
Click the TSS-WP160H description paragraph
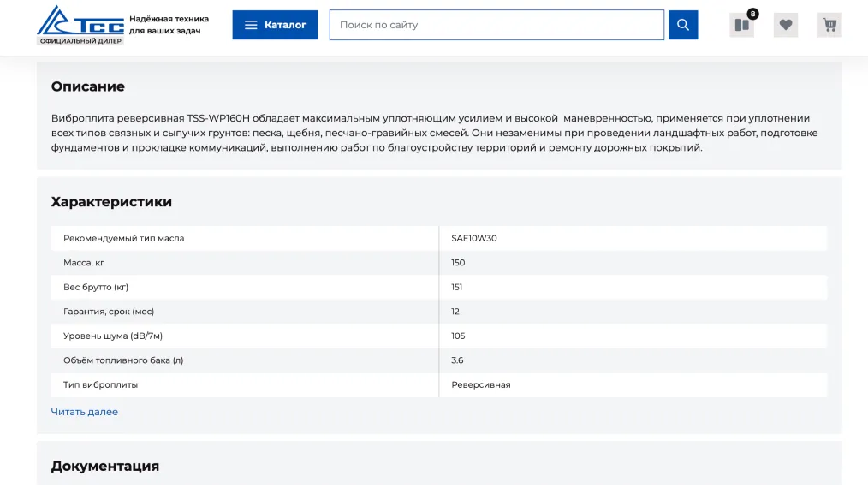tap(435, 133)
